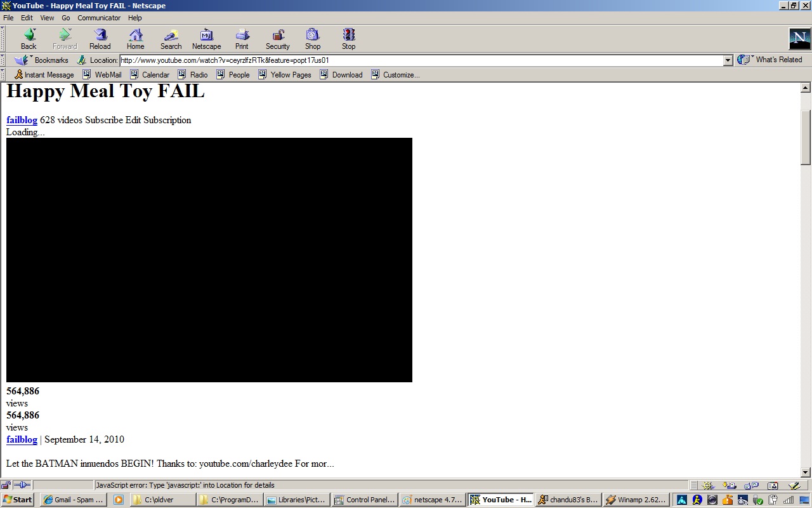Open the Windows Start menu
812x508 pixels.
pos(18,500)
